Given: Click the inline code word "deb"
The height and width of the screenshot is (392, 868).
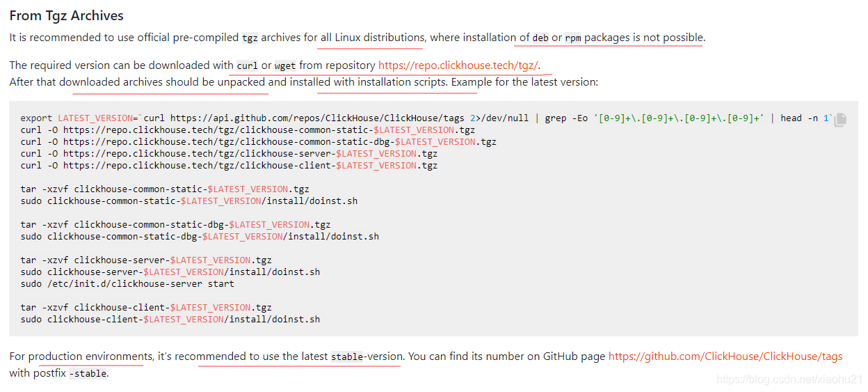Looking at the screenshot, I should tap(540, 38).
